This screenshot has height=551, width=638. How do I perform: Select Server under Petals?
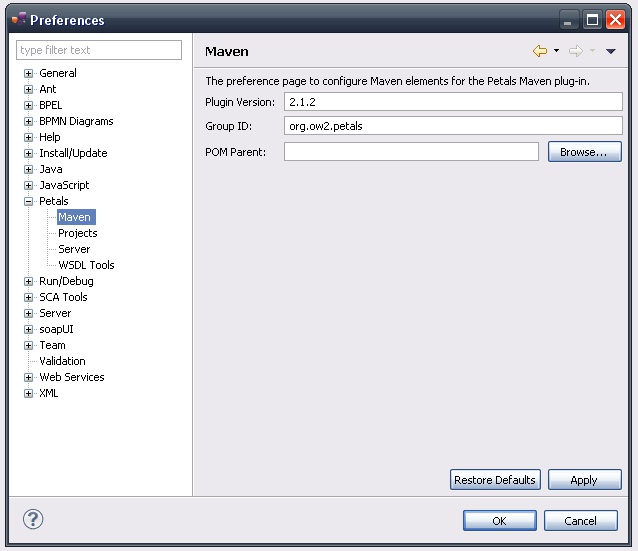click(x=74, y=249)
